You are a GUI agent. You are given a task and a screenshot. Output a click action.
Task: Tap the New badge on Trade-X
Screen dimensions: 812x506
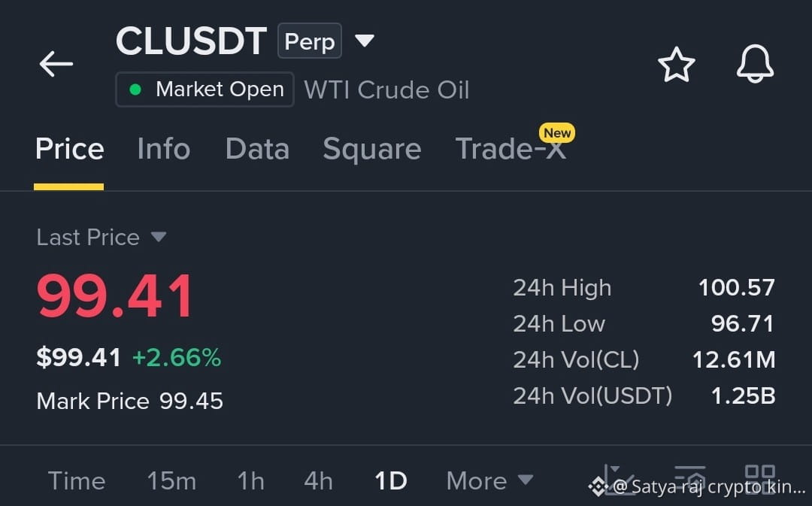556,133
